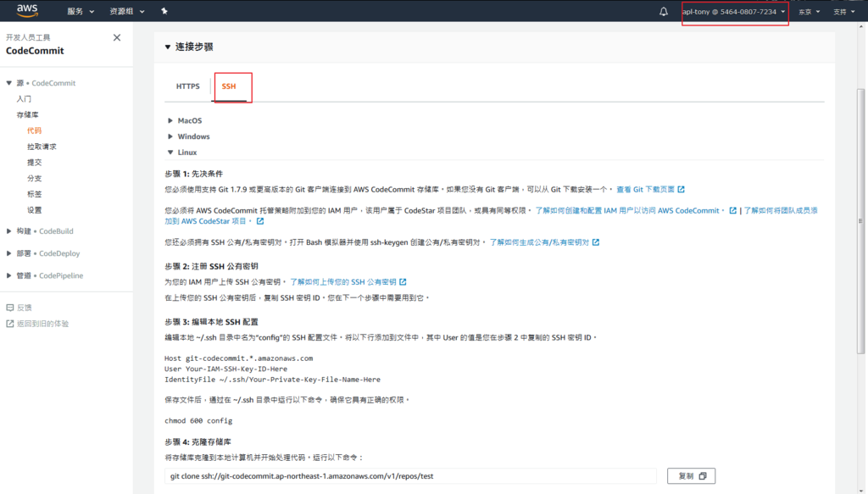The image size is (868, 494).
Task: Open the 服务 services menu
Action: click(x=80, y=12)
